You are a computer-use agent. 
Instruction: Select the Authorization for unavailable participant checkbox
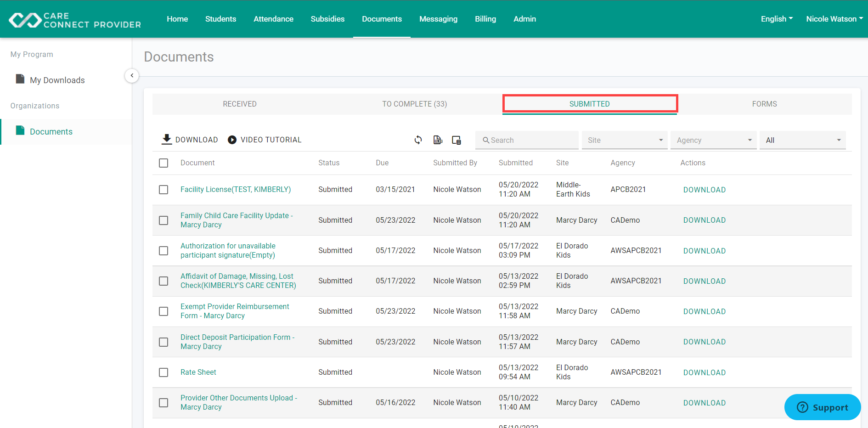[x=163, y=251]
